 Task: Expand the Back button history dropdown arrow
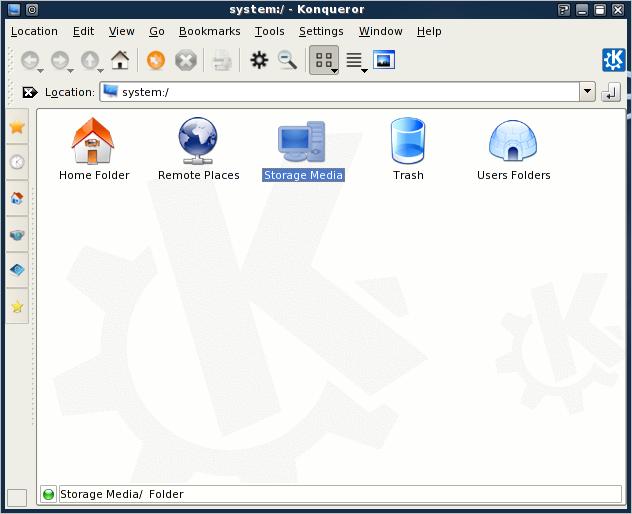40,71
